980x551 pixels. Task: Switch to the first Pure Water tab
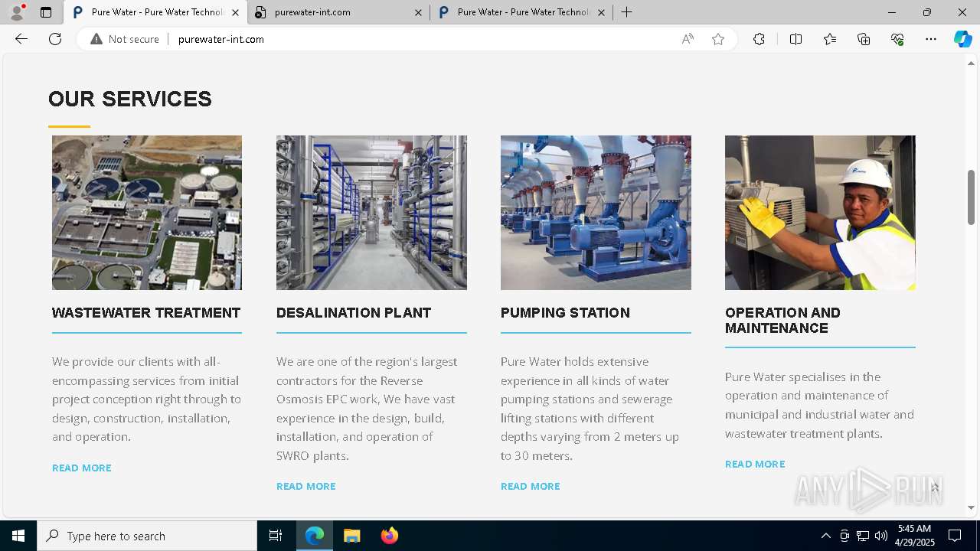point(155,12)
